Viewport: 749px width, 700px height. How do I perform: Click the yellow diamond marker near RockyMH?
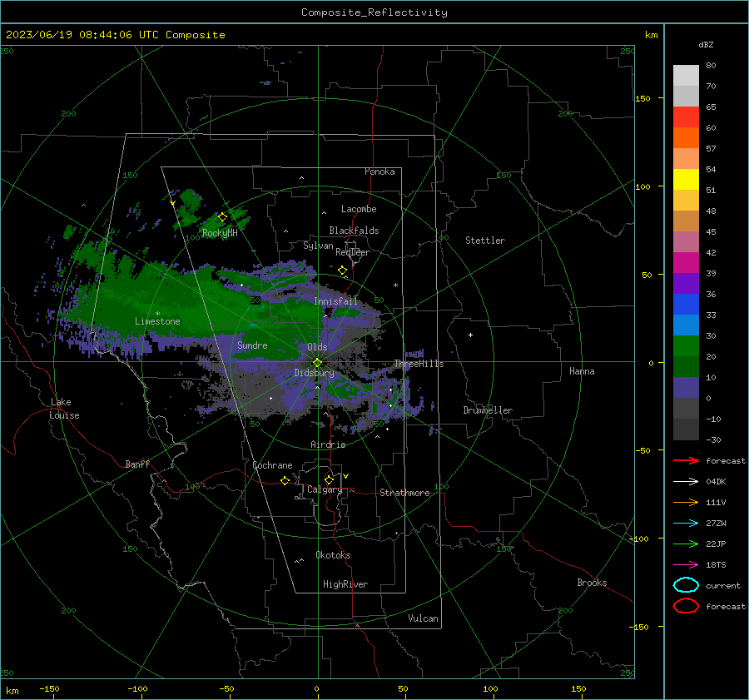(222, 217)
